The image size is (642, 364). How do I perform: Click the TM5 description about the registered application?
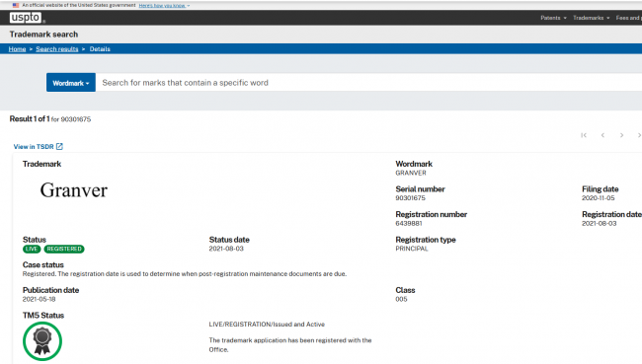(290, 345)
